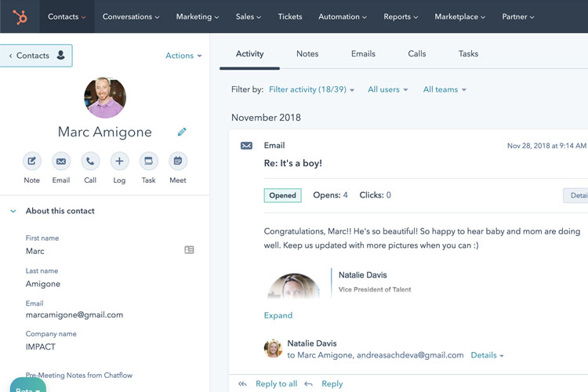Click the Expand link in email

[x=278, y=315]
